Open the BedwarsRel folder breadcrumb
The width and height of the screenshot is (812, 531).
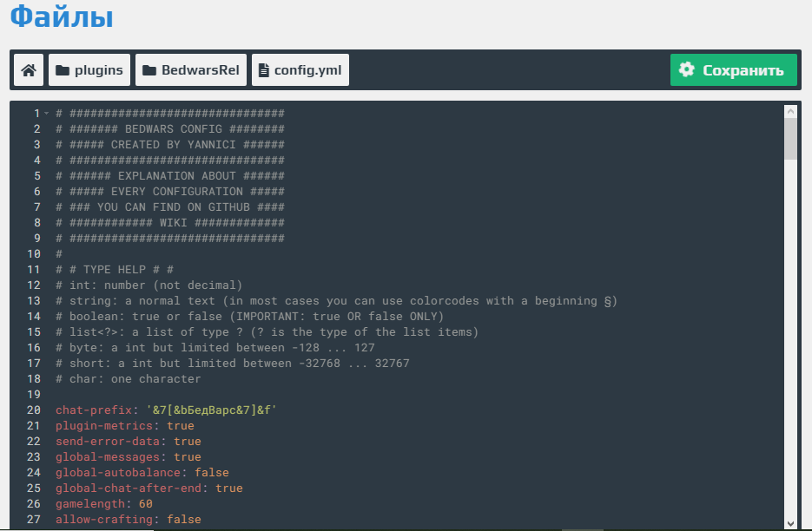click(190, 70)
